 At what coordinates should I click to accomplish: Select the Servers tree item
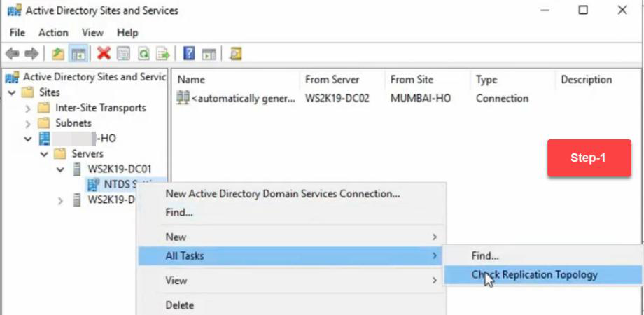87,154
